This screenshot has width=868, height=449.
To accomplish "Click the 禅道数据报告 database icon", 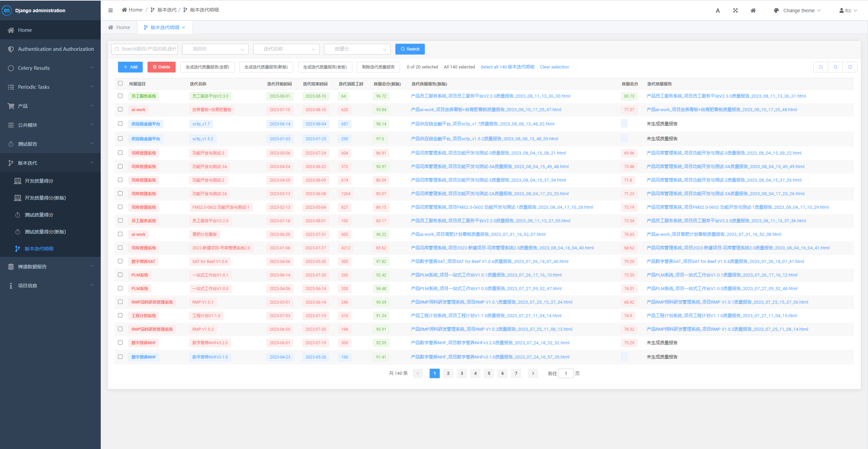I will click(x=11, y=267).
